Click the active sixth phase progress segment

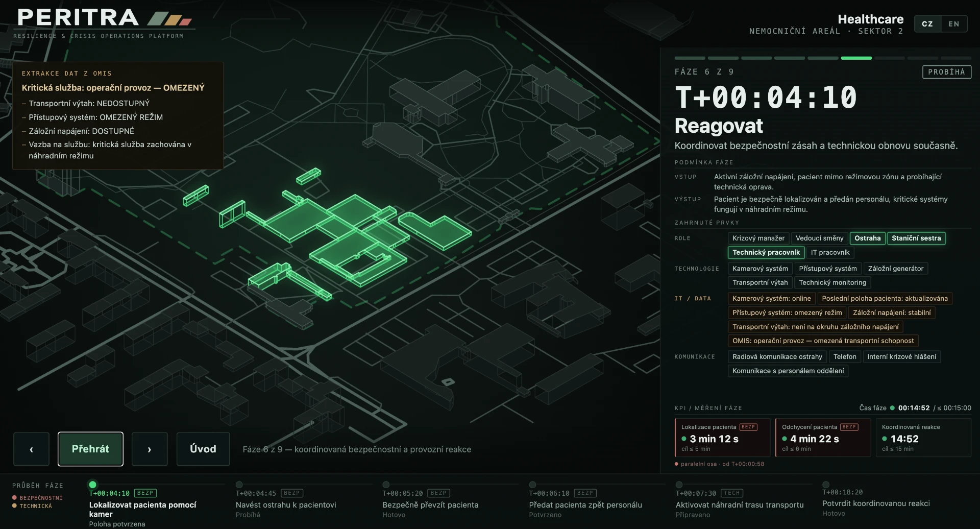click(x=856, y=58)
